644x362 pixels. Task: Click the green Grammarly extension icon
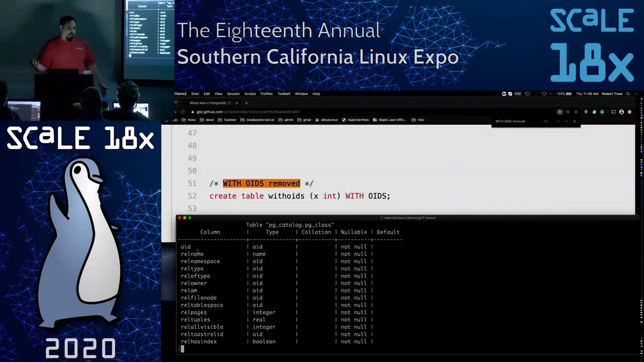(602, 112)
